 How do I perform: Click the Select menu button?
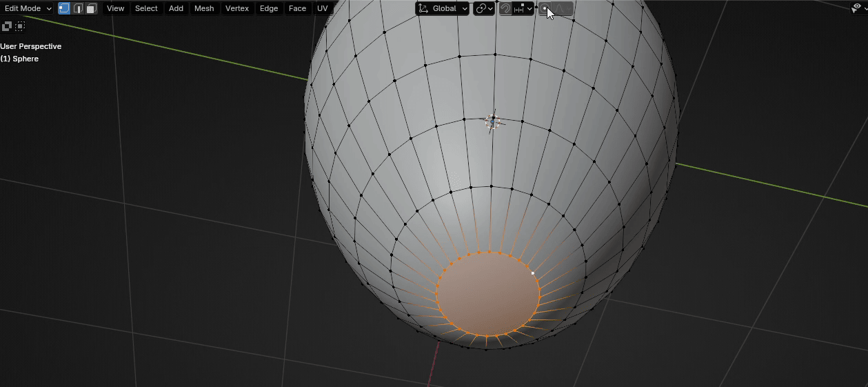[146, 8]
